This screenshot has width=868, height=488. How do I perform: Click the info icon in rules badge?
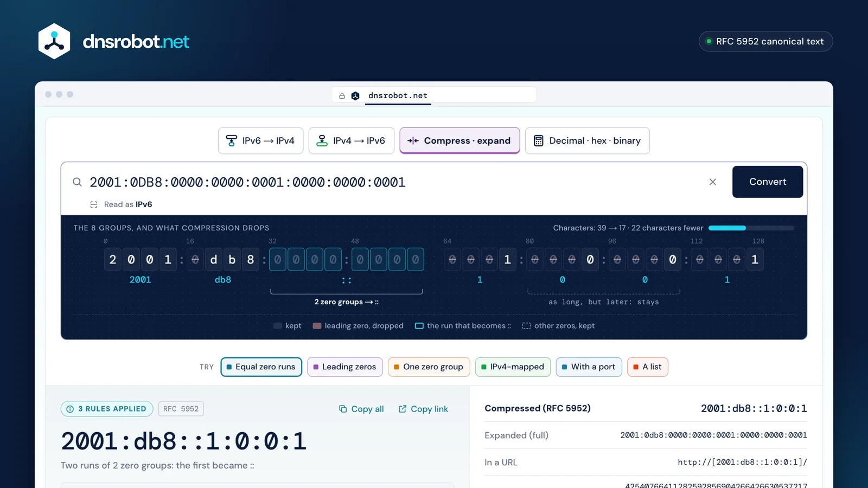click(70, 409)
